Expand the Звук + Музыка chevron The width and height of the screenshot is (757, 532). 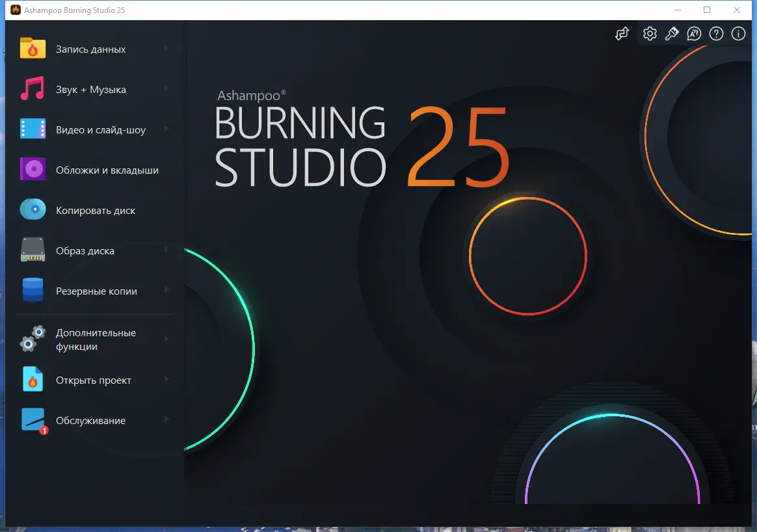[x=167, y=89]
